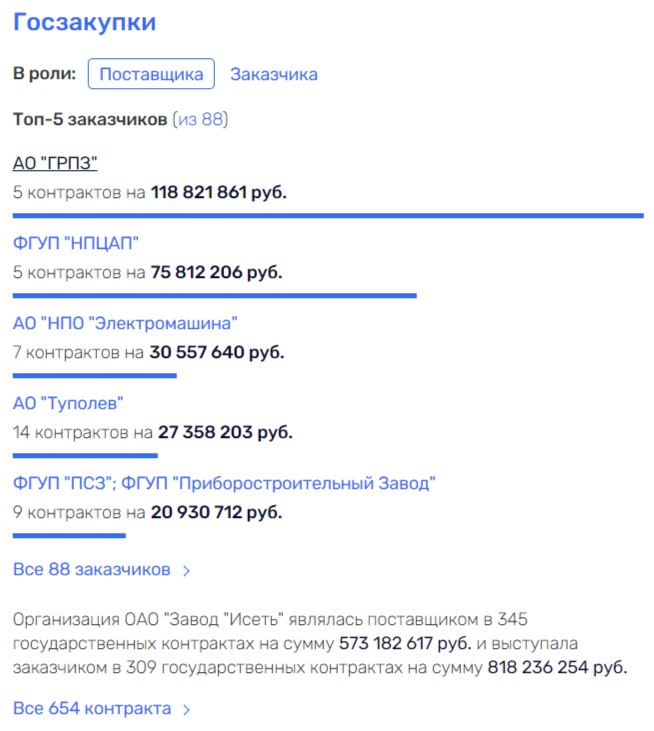Open the АО "Туполев" customer link
Screen dimensions: 654x731
point(68,403)
